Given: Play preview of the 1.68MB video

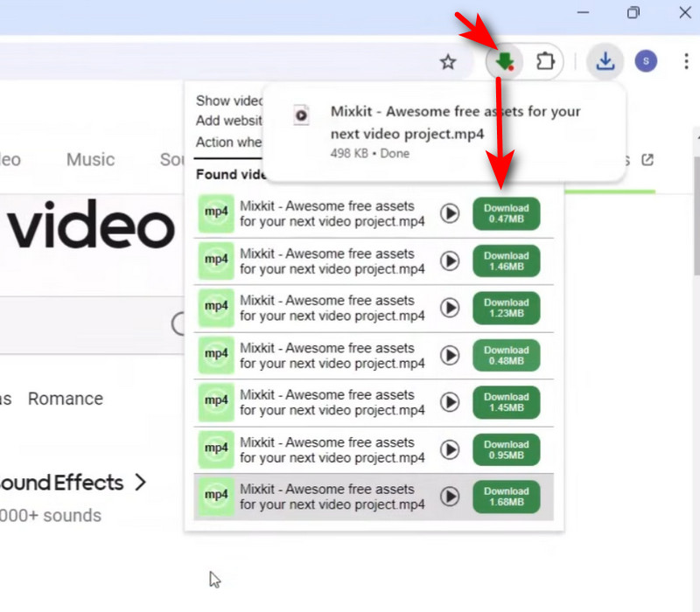Looking at the screenshot, I should pyautogui.click(x=450, y=496).
